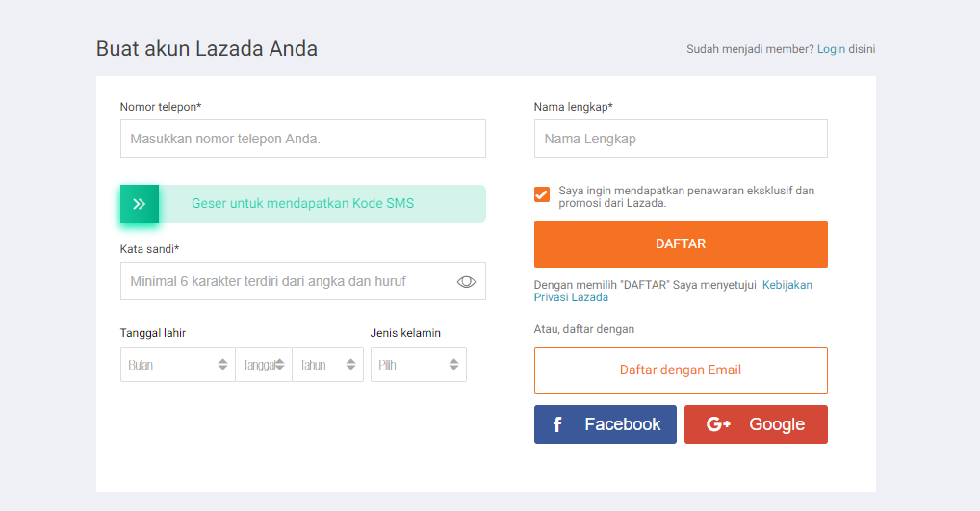Click the 'Buat akun Lazada Anda' heading
Screen dimensions: 980x511
[207, 49]
